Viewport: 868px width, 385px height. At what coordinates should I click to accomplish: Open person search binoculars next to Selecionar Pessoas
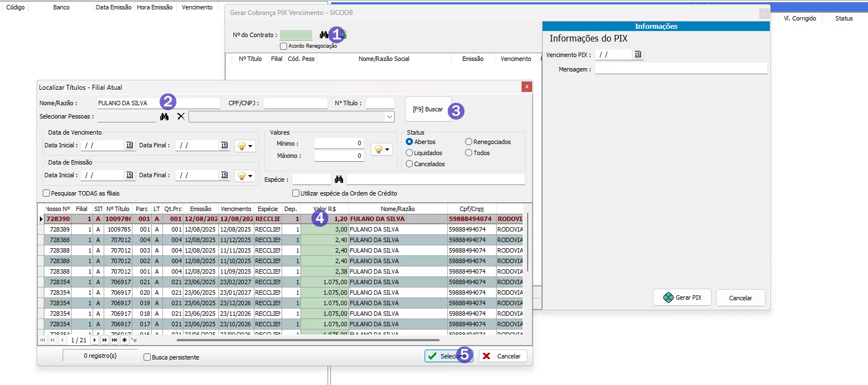pyautogui.click(x=164, y=117)
